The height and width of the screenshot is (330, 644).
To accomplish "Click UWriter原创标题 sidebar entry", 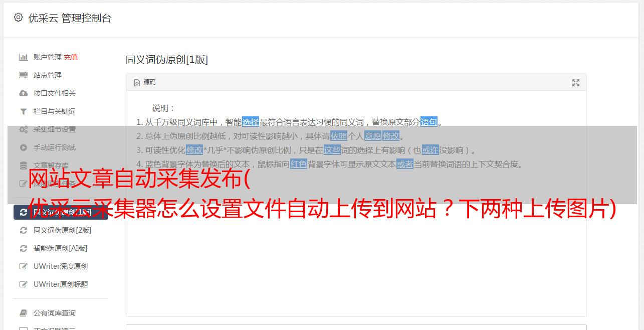I will [x=61, y=284].
